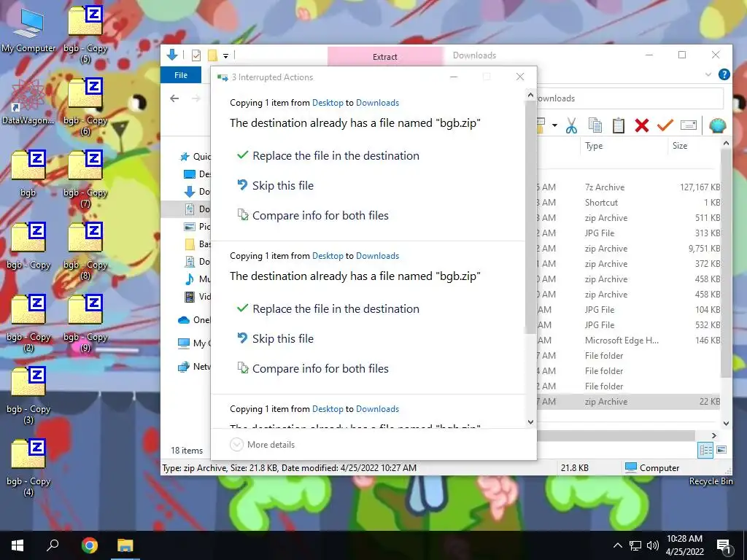Open taskbar search magnifier
This screenshot has height=560, width=747.
53,545
